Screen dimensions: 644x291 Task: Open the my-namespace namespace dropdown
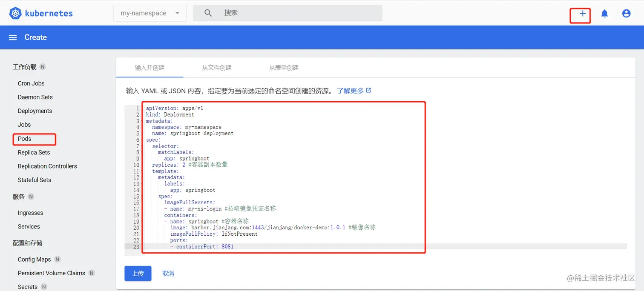[x=150, y=13]
